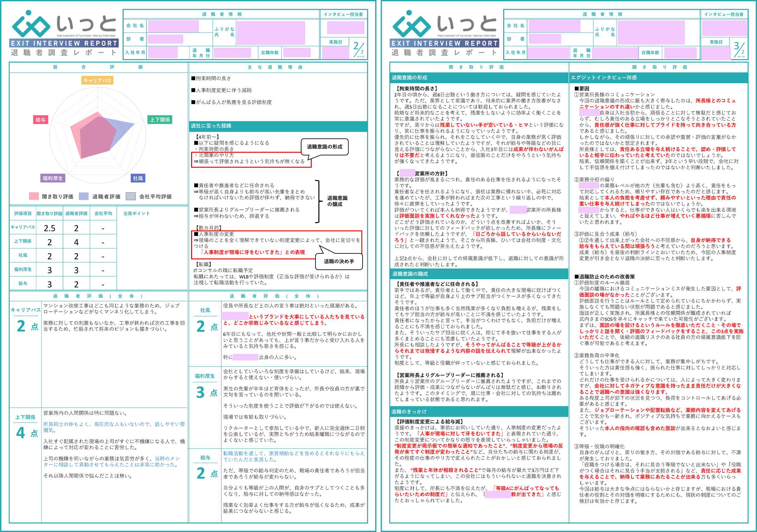Select the hatched 会社平均評価 legend swatch
The height and width of the screenshot is (532, 757).
point(131,196)
